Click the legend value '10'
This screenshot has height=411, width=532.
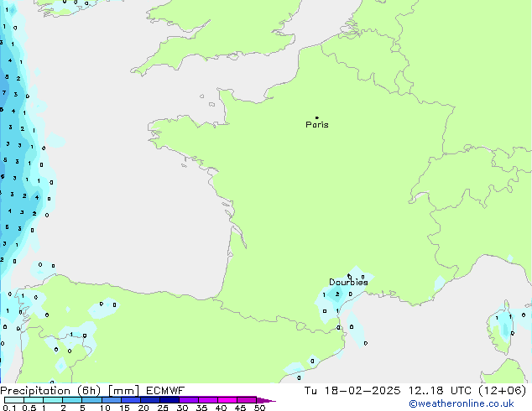click(105, 408)
